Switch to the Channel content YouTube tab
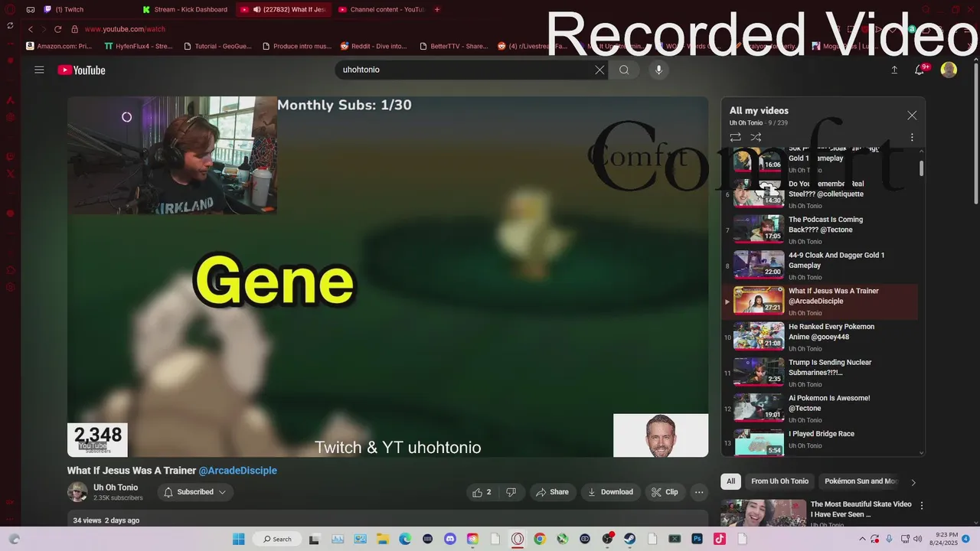This screenshot has height=551, width=980. tap(381, 9)
